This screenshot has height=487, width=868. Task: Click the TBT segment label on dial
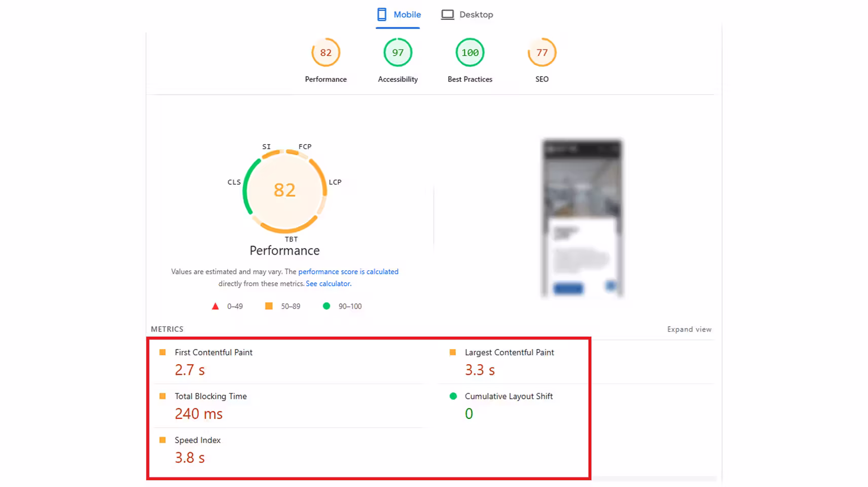tap(291, 239)
